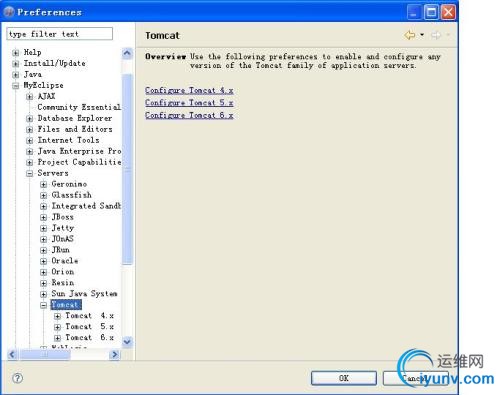Click the horizontal scroll right arrow
The height and width of the screenshot is (395, 500).
(115, 354)
